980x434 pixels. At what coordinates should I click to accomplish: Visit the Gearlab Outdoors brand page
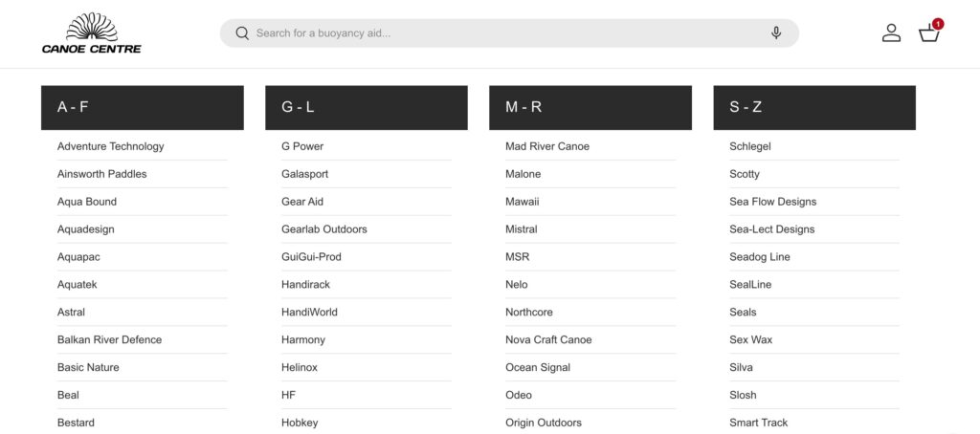click(324, 229)
